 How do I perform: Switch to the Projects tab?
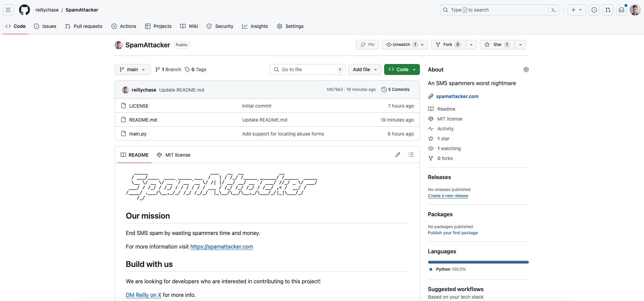158,26
